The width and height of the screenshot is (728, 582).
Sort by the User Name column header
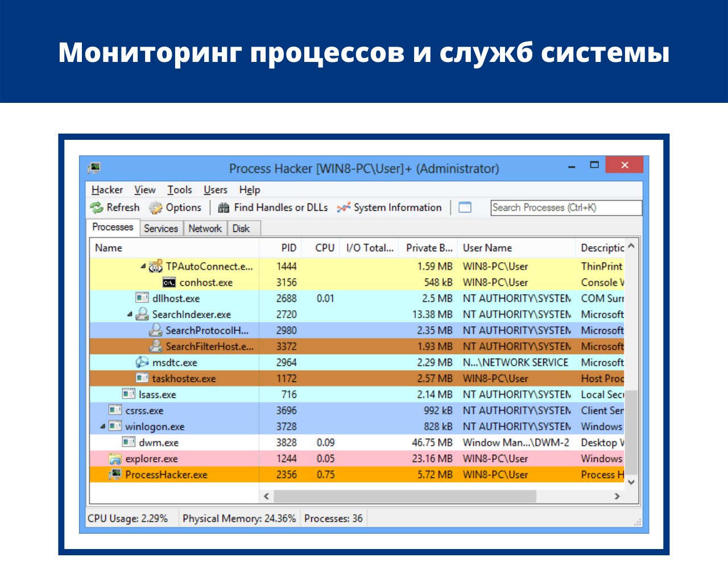(x=517, y=248)
